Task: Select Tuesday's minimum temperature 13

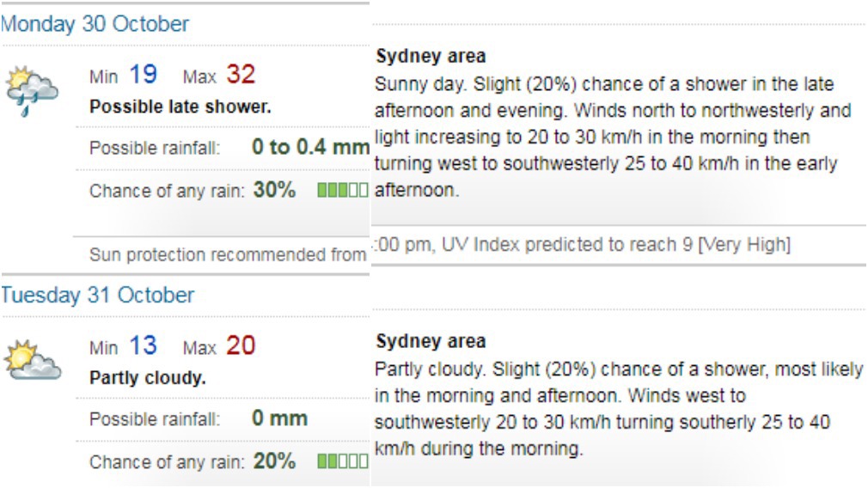Action: click(144, 345)
